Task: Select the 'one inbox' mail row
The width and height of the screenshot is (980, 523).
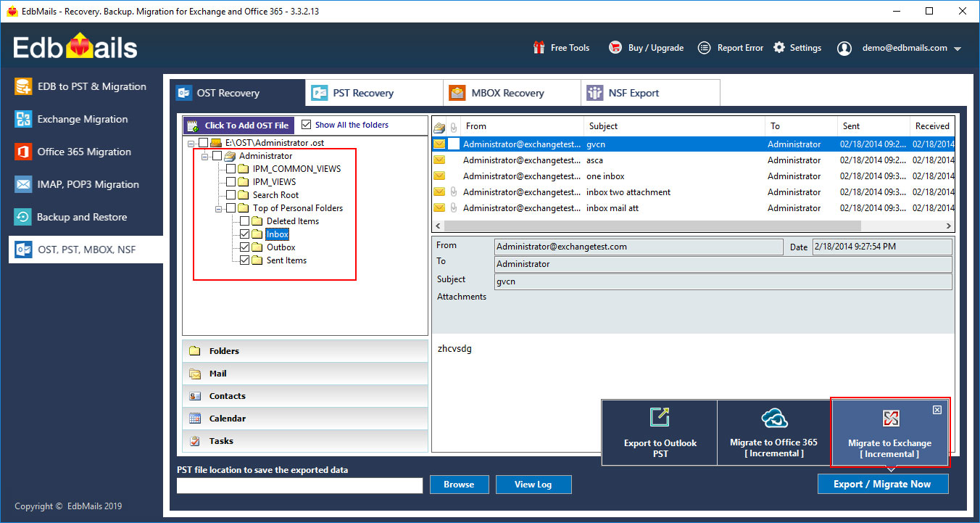Action: click(x=693, y=176)
